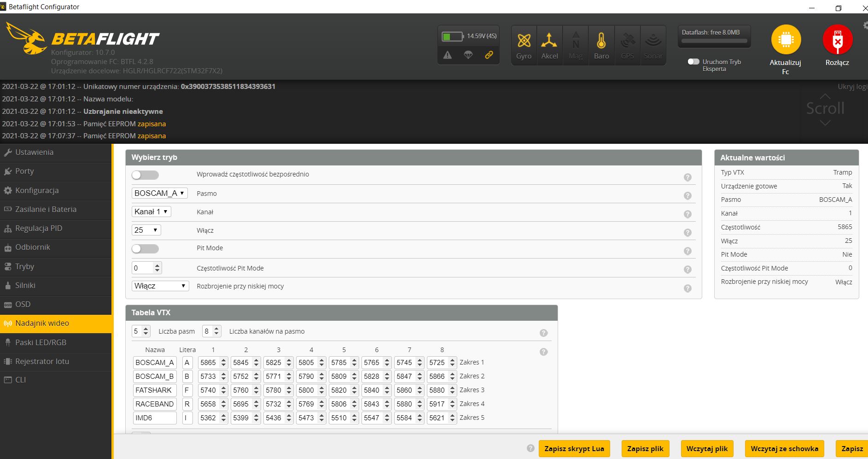
Task: Click the Scroll log control
Action: pos(825,109)
